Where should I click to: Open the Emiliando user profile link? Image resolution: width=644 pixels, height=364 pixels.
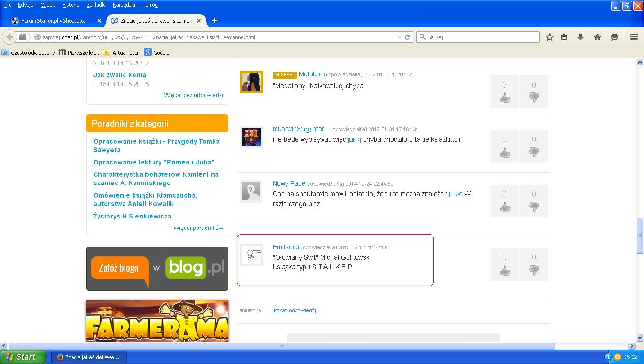(287, 247)
